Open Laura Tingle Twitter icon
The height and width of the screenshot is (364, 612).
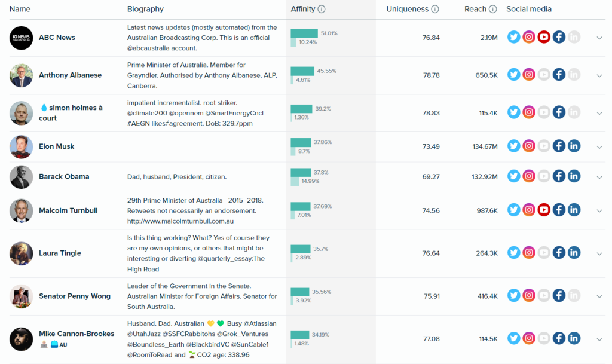(x=514, y=253)
